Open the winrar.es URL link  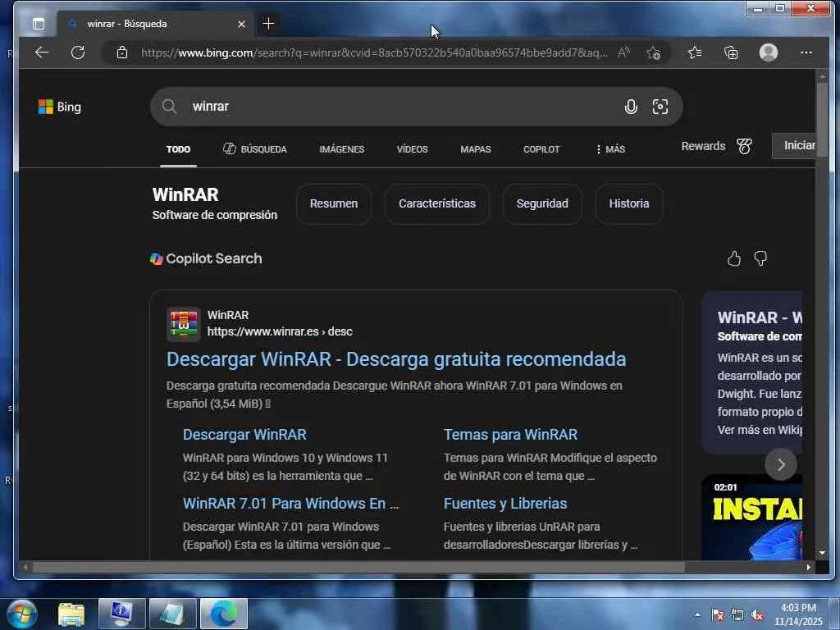point(280,331)
